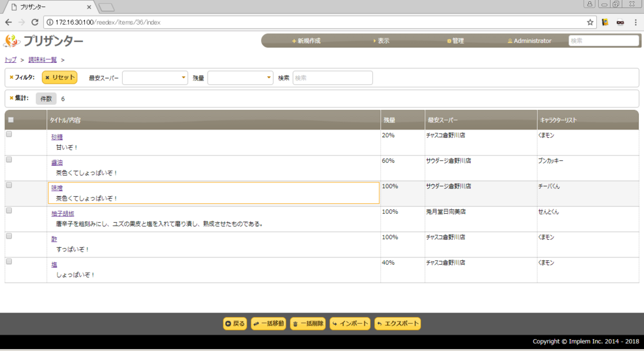This screenshot has height=351, width=644.
Task: Click 兎月堂日向美店 cell
Action: tap(446, 211)
